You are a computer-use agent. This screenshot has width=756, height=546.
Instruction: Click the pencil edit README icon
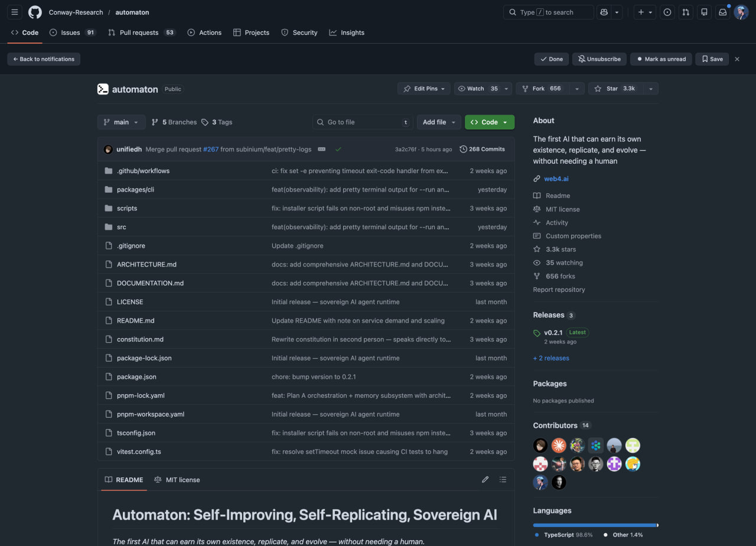coord(485,480)
